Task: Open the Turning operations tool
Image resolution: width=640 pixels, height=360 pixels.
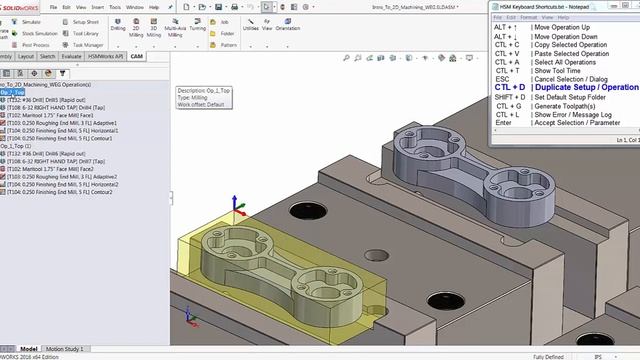Action: click(x=198, y=24)
